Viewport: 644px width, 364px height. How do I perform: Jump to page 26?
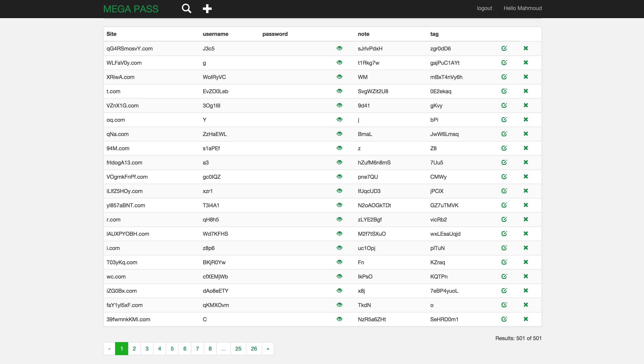click(x=254, y=349)
